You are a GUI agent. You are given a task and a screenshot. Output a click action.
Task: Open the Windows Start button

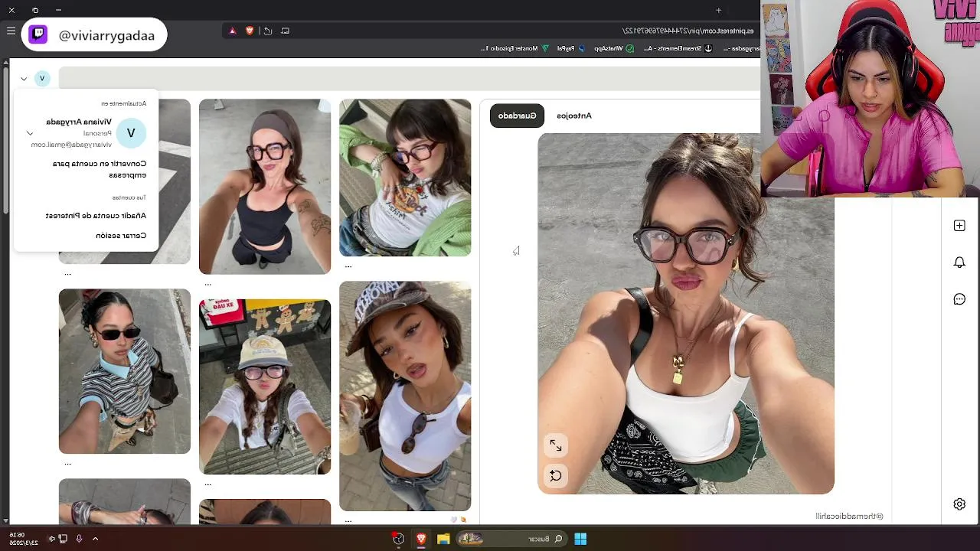[x=580, y=539]
